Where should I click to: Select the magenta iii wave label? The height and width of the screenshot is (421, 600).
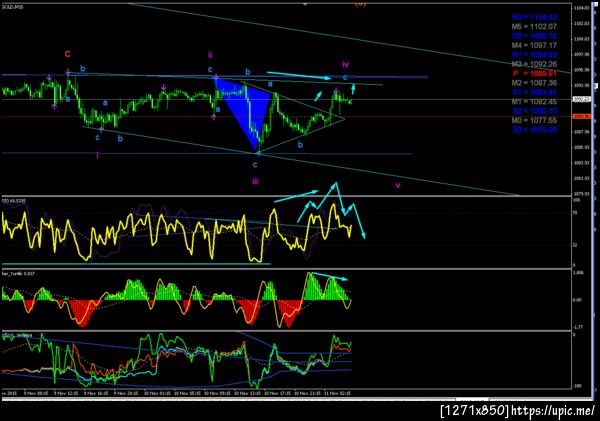(255, 181)
